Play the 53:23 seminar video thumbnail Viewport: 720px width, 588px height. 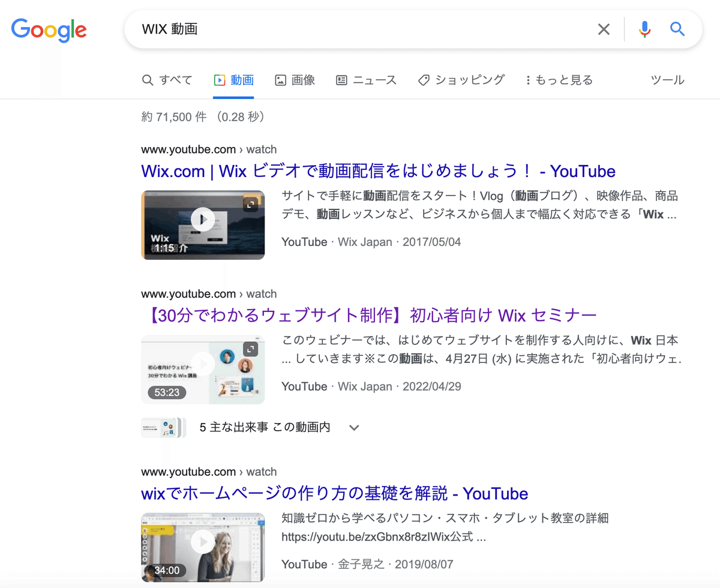click(203, 369)
